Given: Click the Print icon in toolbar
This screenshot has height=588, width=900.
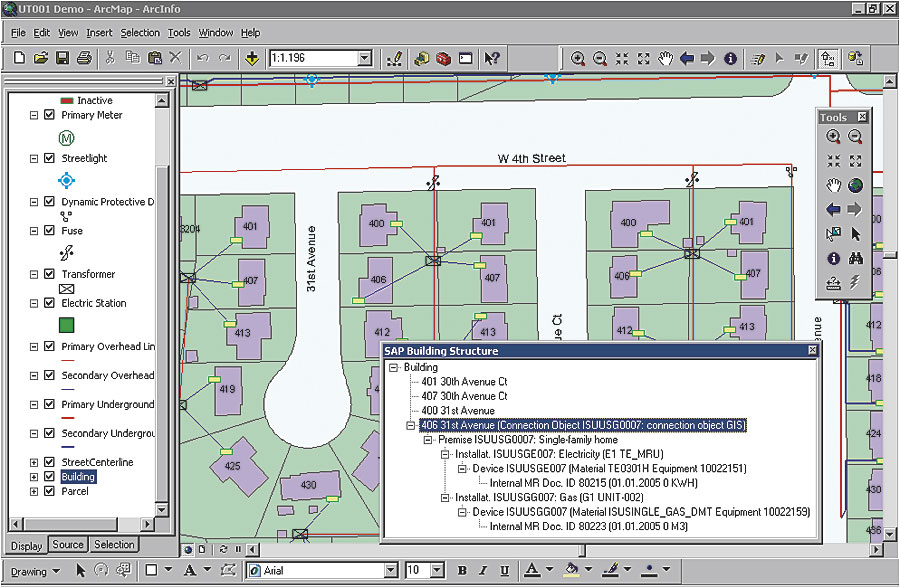Looking at the screenshot, I should 84,59.
